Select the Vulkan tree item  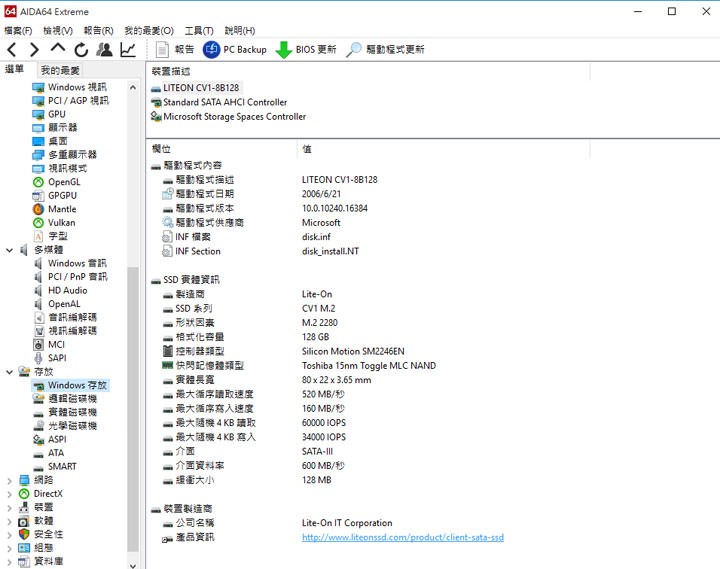62,223
